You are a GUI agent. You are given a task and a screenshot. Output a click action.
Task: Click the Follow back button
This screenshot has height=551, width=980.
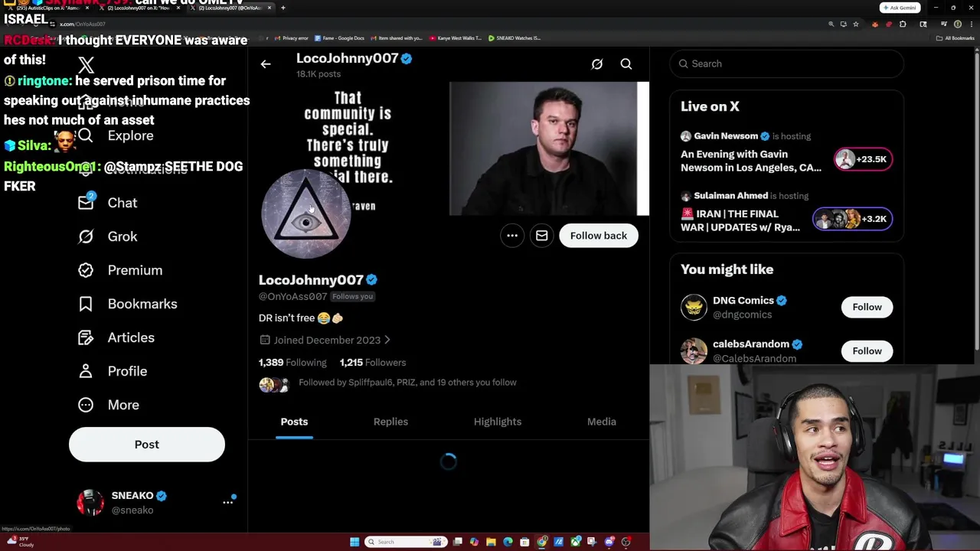[599, 236]
